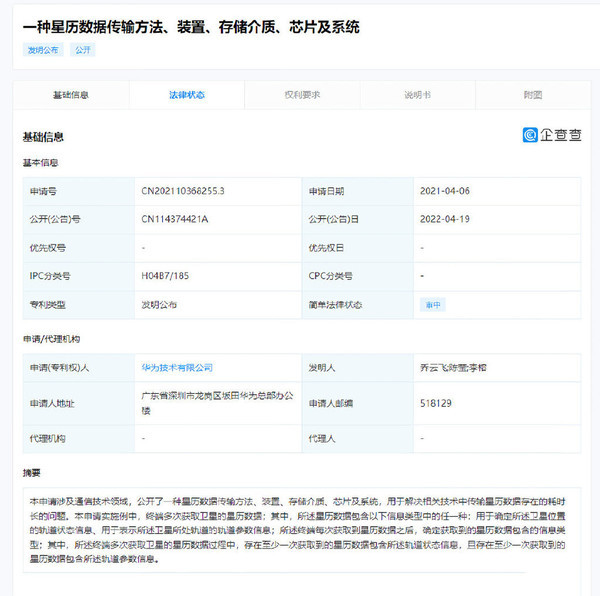Click the 摘要 section heading
600x596 pixels.
pyautogui.click(x=31, y=473)
